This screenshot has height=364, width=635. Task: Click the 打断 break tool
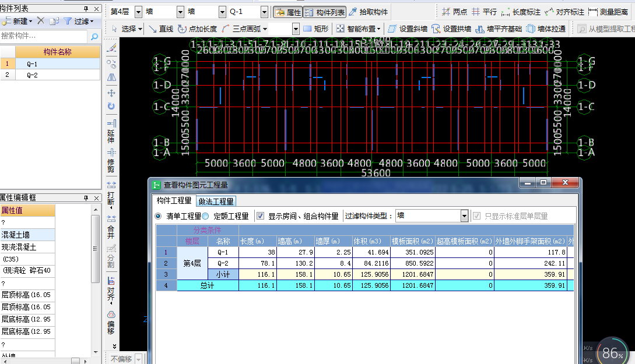111,195
